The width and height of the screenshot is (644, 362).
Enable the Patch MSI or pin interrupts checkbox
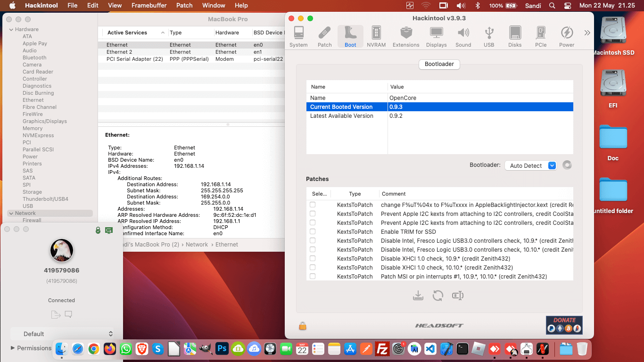313,276
